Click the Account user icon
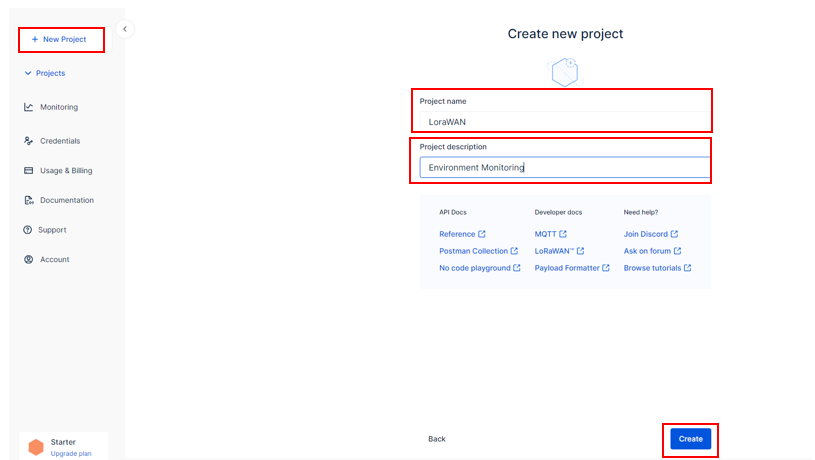The image size is (815, 460). click(29, 260)
